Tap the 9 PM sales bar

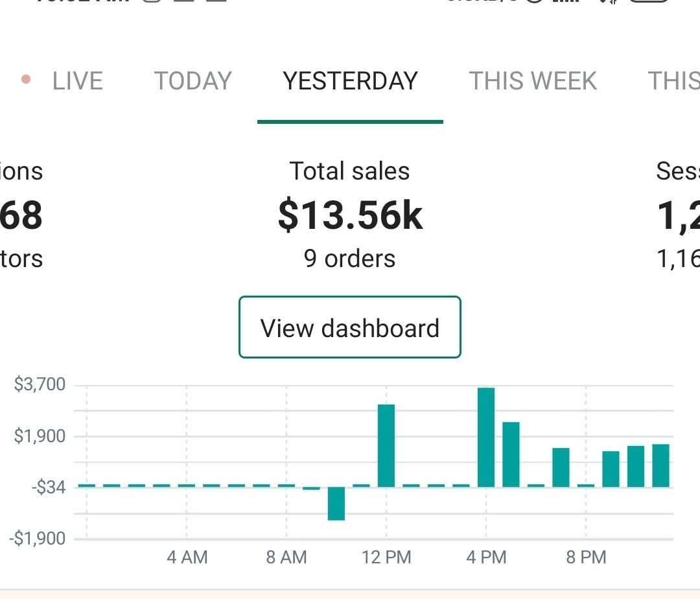pyautogui.click(x=611, y=468)
